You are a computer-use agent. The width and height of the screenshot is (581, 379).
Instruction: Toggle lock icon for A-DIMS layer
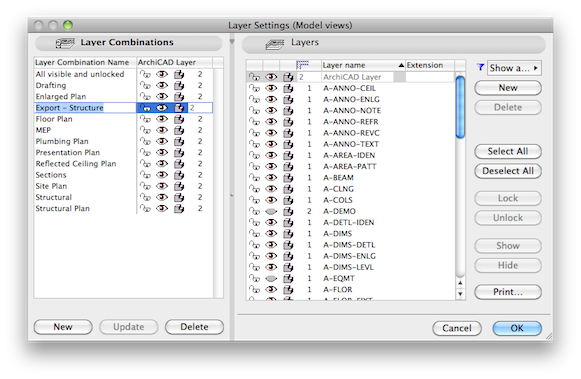(x=254, y=233)
